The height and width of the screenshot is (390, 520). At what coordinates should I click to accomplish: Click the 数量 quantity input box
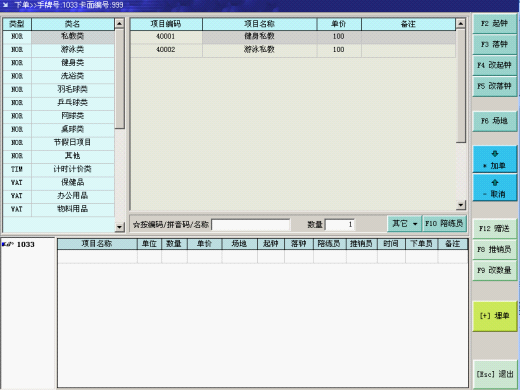pyautogui.click(x=339, y=225)
